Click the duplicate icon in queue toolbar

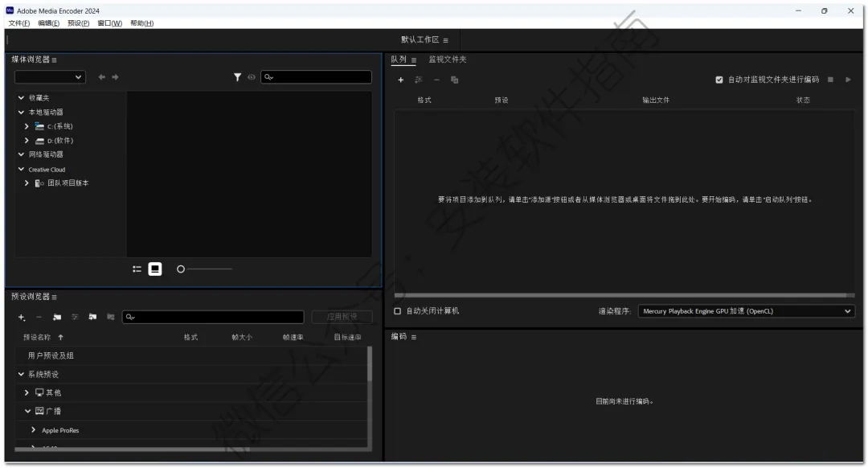click(x=454, y=80)
